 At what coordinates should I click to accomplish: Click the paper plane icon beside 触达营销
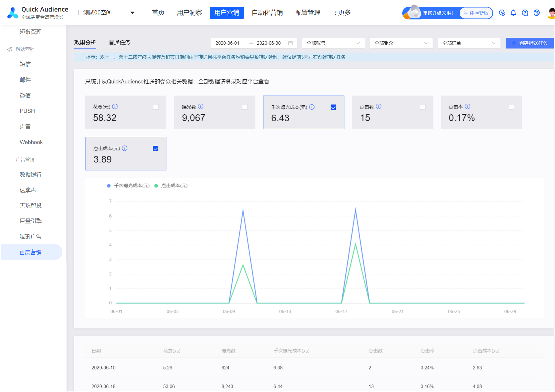[x=10, y=49]
